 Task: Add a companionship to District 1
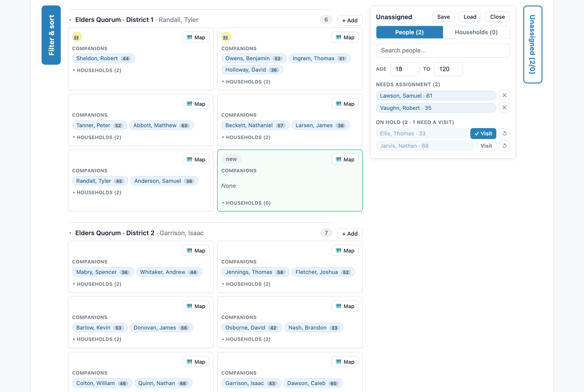click(x=350, y=20)
